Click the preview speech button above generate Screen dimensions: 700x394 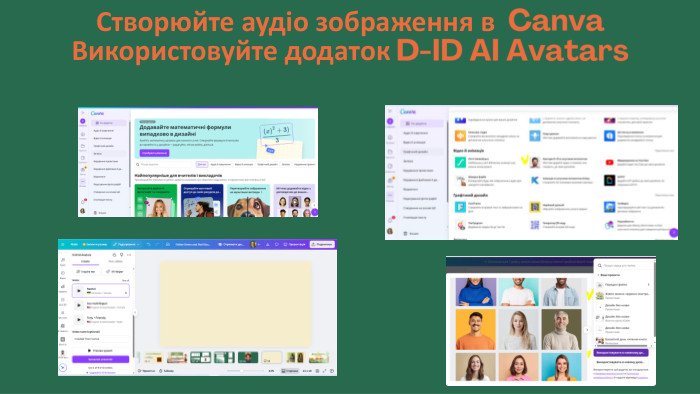click(x=101, y=351)
